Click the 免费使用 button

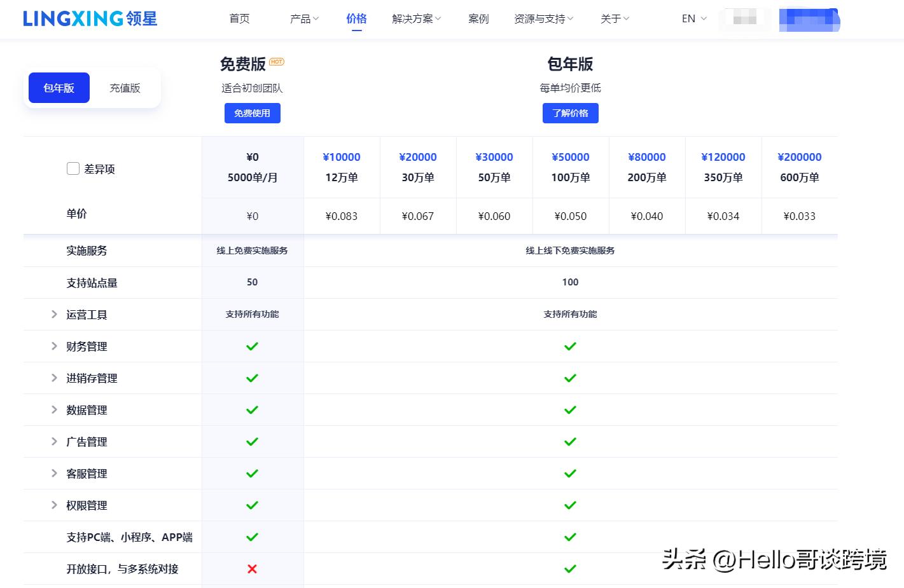(252, 113)
